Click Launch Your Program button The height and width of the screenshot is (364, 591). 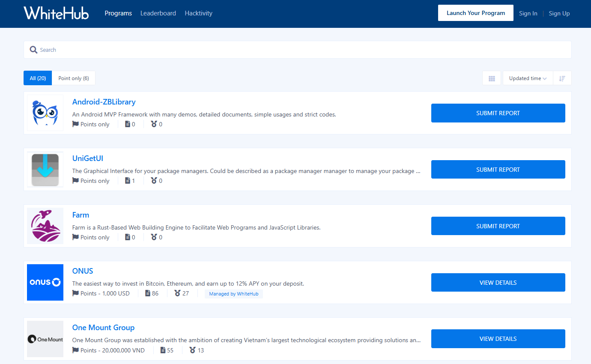(x=476, y=13)
